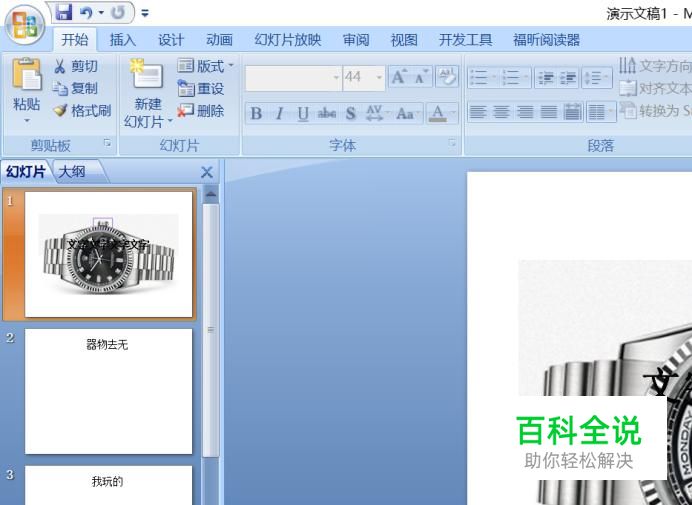Align text right

tap(525, 112)
